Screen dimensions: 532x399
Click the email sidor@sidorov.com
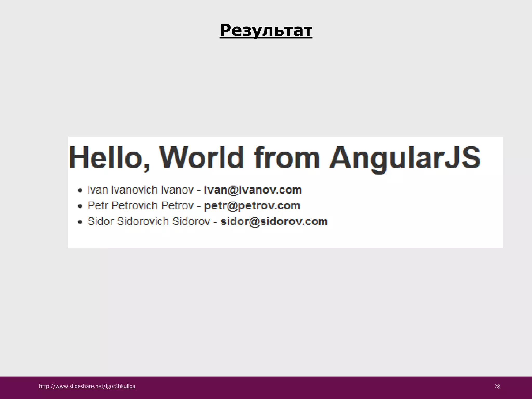click(x=274, y=222)
